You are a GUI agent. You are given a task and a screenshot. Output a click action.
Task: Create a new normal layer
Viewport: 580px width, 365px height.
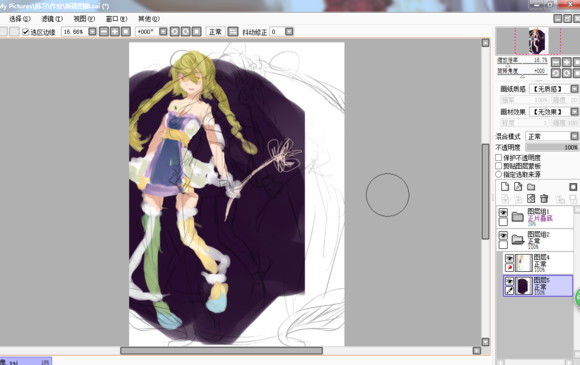[x=505, y=187]
